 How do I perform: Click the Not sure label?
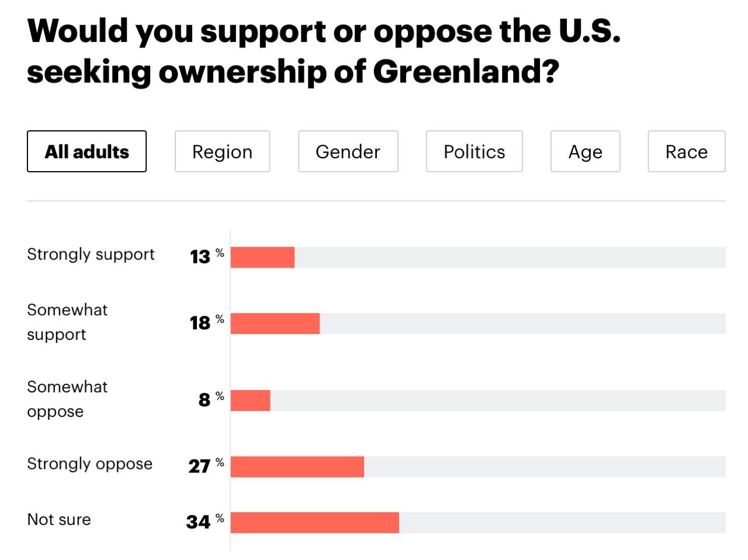pos(59,520)
